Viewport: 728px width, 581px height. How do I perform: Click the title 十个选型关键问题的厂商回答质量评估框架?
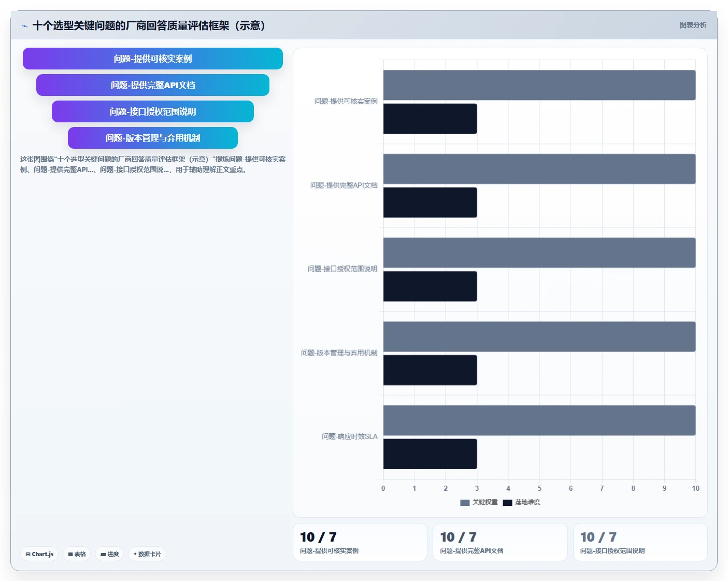click(149, 25)
